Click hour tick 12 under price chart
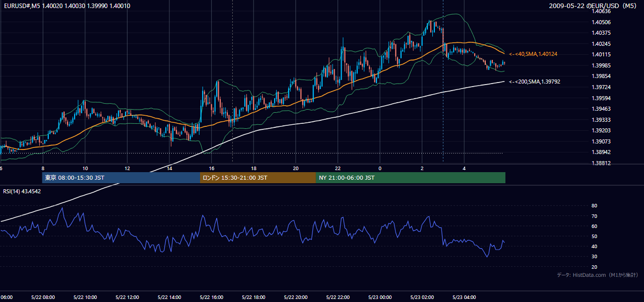The image size is (644, 302). click(x=127, y=168)
